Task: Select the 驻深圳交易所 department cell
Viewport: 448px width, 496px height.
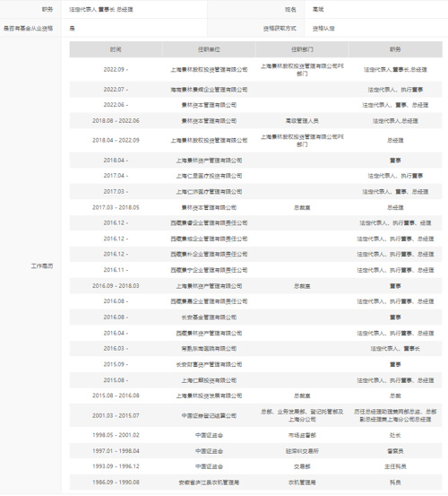Action: 302,451
